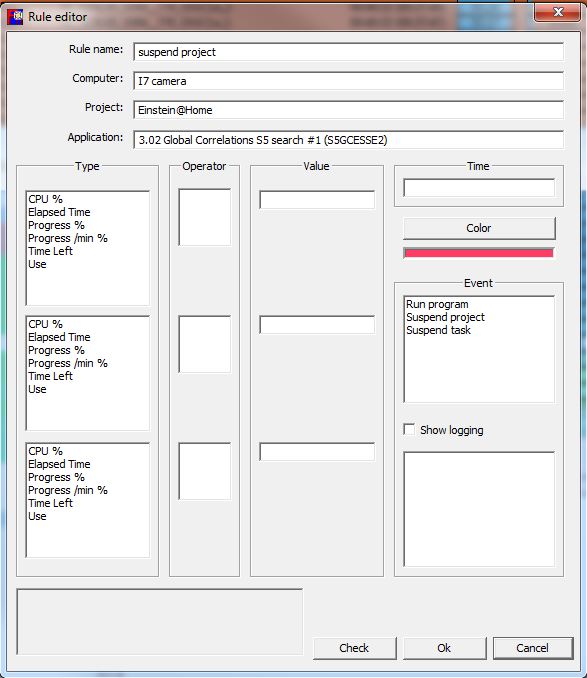Enable the Show logging checkbox
This screenshot has height=678, width=587.
(x=409, y=429)
